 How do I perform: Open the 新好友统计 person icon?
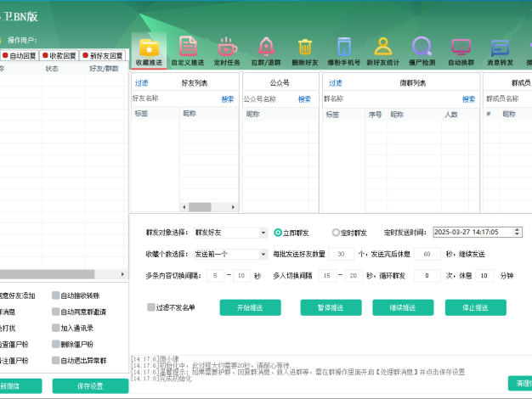[x=382, y=51]
